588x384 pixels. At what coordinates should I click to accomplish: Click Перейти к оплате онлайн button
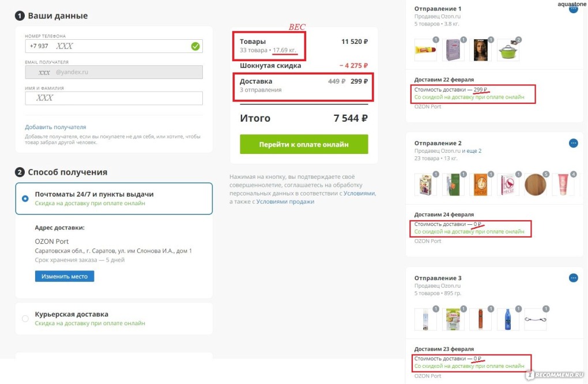tap(304, 145)
